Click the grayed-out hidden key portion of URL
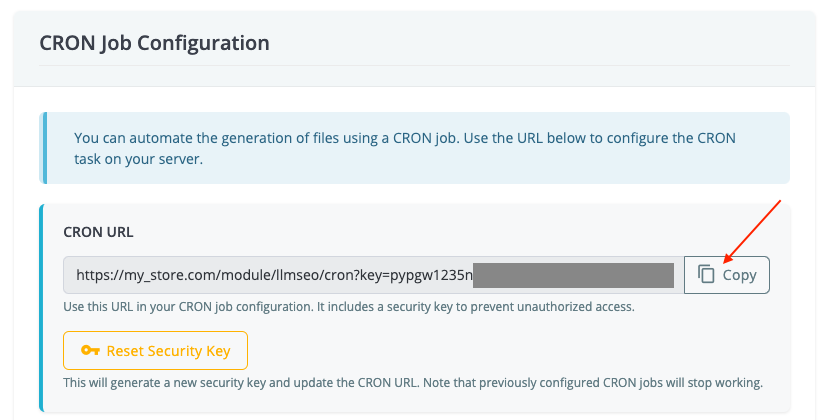The width and height of the screenshot is (833, 420). (573, 275)
